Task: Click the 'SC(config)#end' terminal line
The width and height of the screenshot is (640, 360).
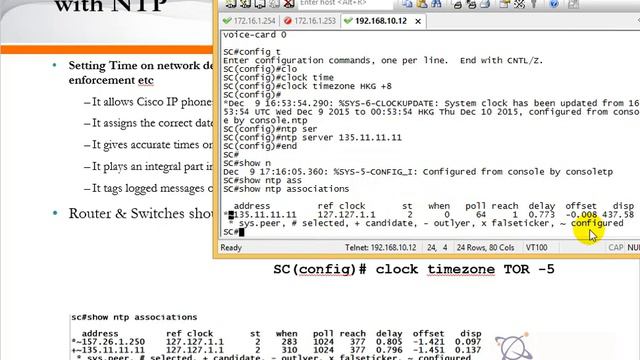Action: (260, 146)
